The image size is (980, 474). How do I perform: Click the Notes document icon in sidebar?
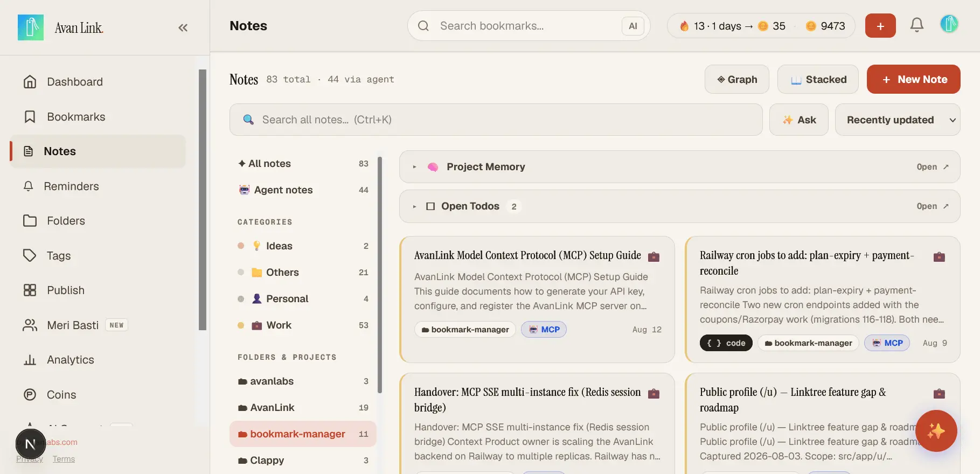tap(29, 151)
